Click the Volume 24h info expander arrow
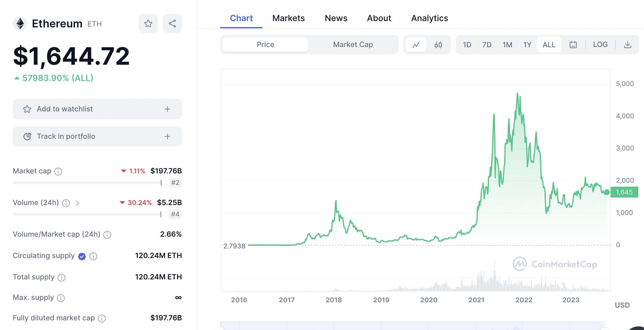Viewport: 644px width, 330px height. pos(77,203)
